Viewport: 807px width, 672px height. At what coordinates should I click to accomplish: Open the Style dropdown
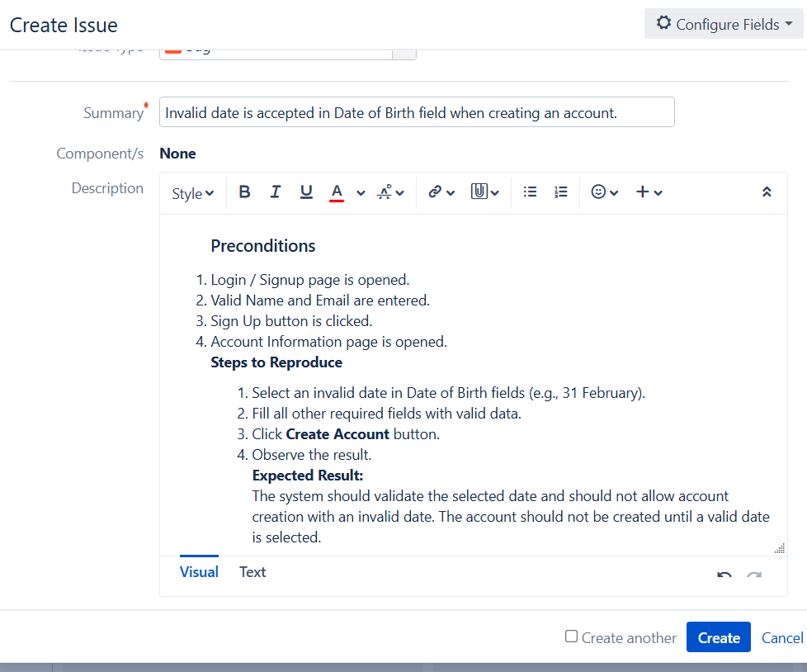(192, 194)
